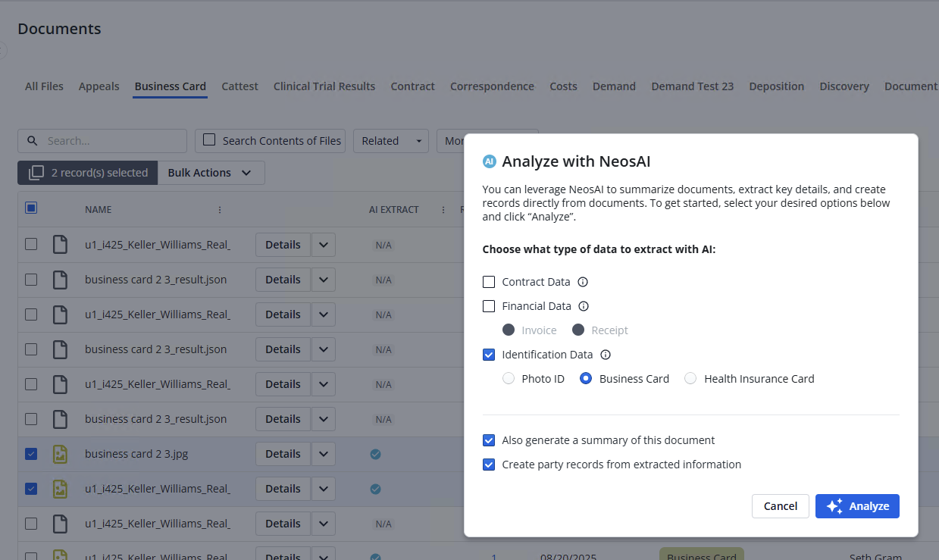The height and width of the screenshot is (560, 939).
Task: Click info icon next to Identification Data
Action: [606, 355]
